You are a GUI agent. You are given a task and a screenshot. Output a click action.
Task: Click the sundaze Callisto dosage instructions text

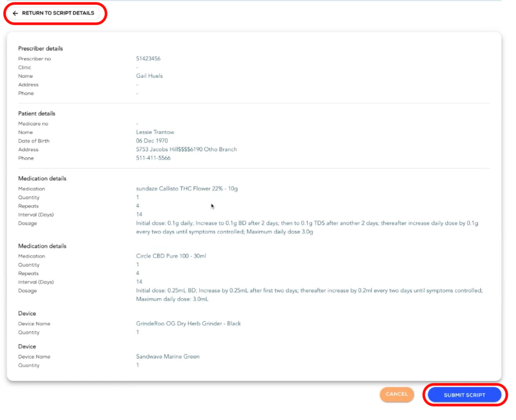click(x=307, y=227)
